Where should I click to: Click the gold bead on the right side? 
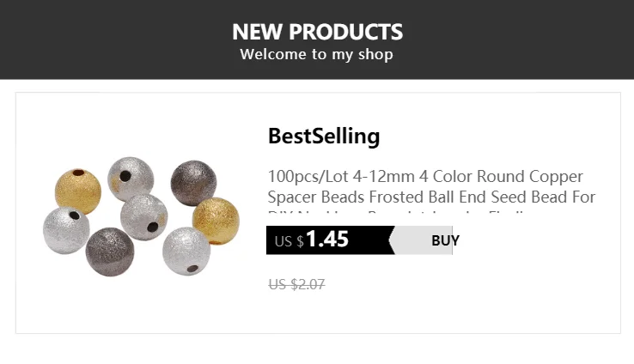[216, 221]
